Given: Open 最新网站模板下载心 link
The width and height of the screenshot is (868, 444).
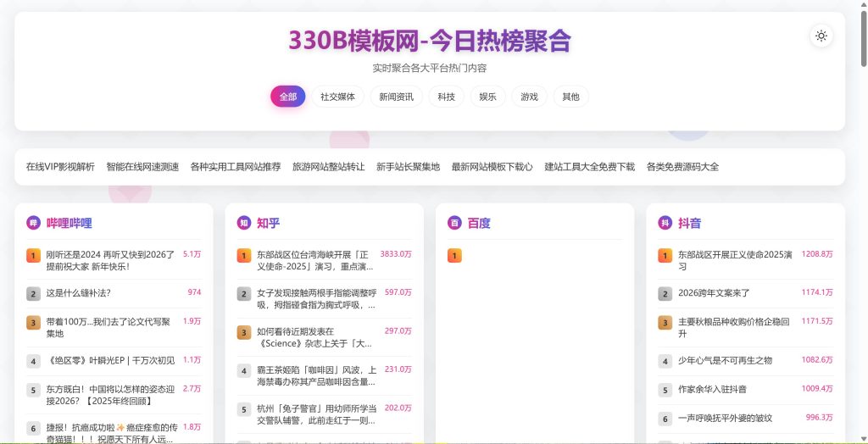Looking at the screenshot, I should (492, 167).
